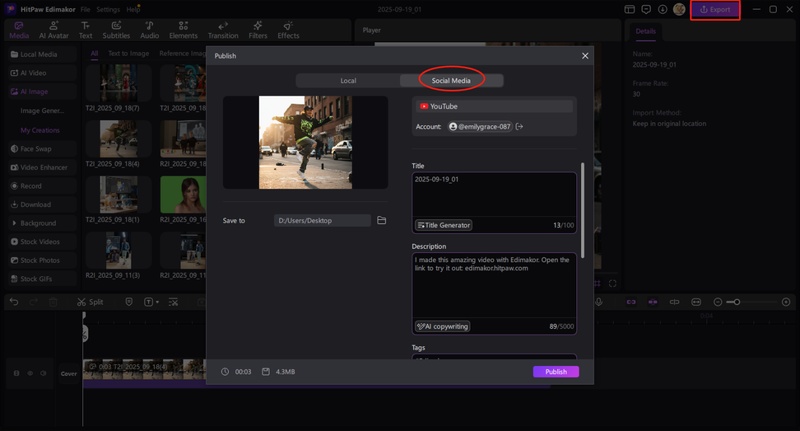Open the Audio tool
The width and height of the screenshot is (800, 431).
149,31
